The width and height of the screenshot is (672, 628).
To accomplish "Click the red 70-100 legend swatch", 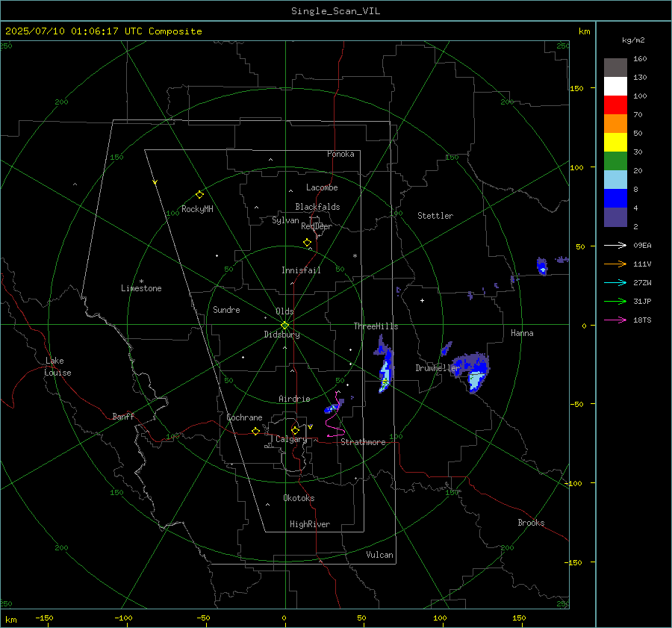I will (x=615, y=105).
